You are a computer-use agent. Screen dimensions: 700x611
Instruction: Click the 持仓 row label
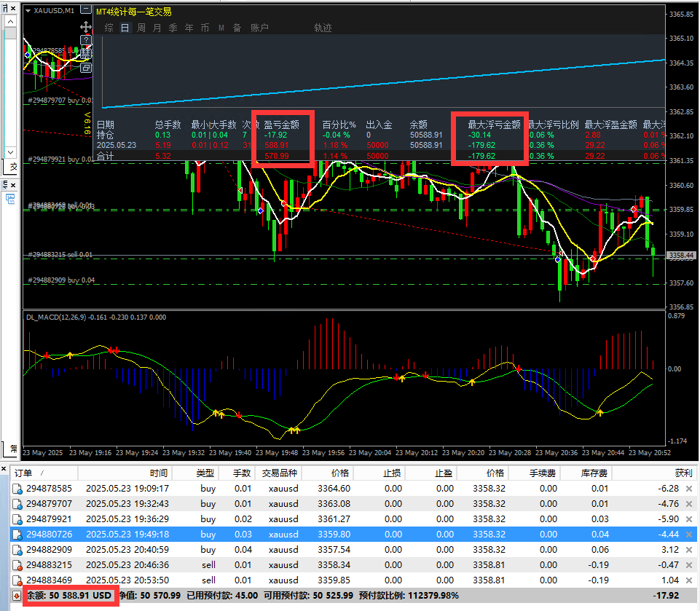(106, 135)
